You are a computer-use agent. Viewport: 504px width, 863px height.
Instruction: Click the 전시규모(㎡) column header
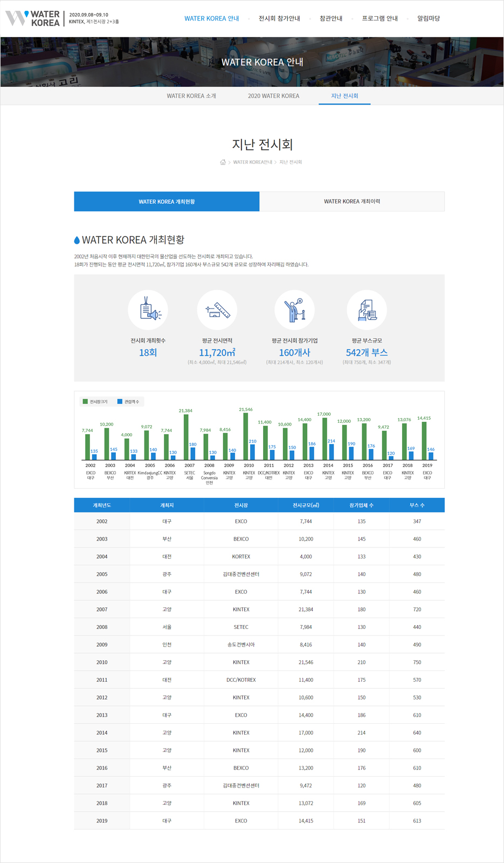point(306,505)
